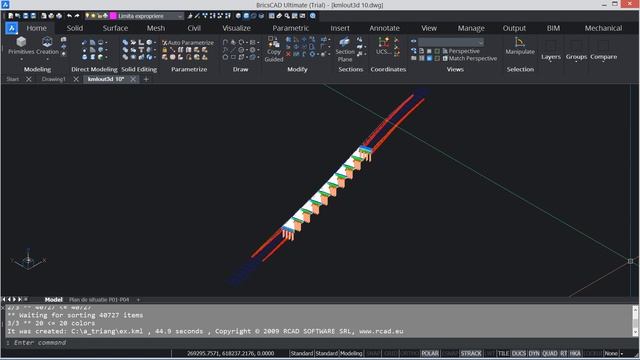Expand the Layers dropdown arrow
Viewport: 640px width, 360px height.
551,62
